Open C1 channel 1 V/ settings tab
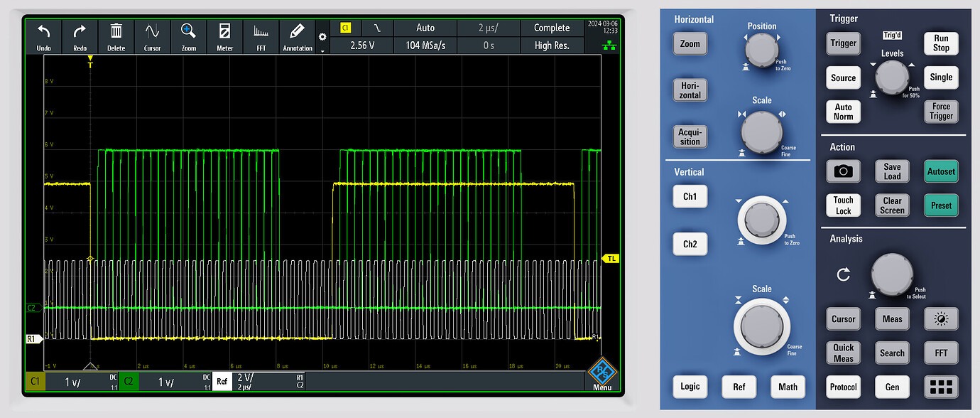The width and height of the screenshot is (980, 418). (x=72, y=382)
